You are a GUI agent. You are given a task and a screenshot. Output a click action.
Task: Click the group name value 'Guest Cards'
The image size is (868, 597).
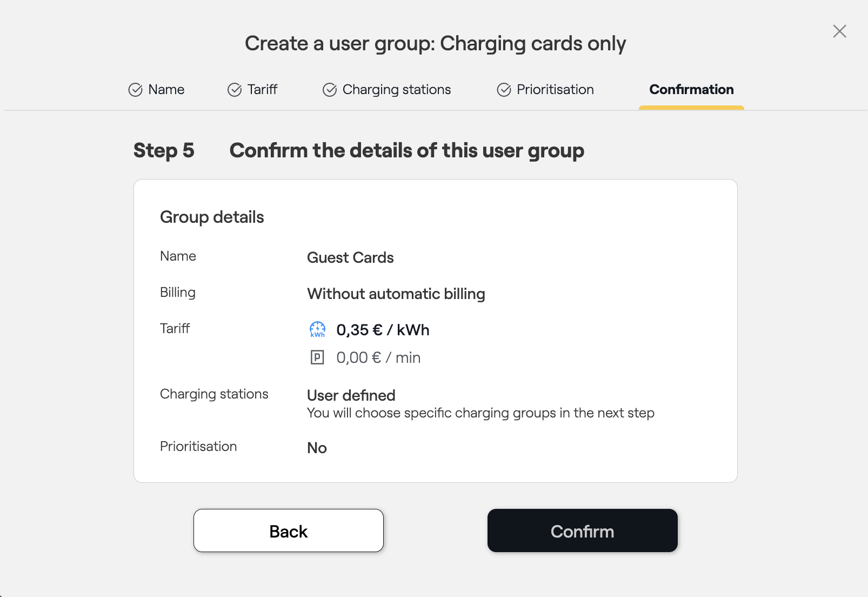350,257
